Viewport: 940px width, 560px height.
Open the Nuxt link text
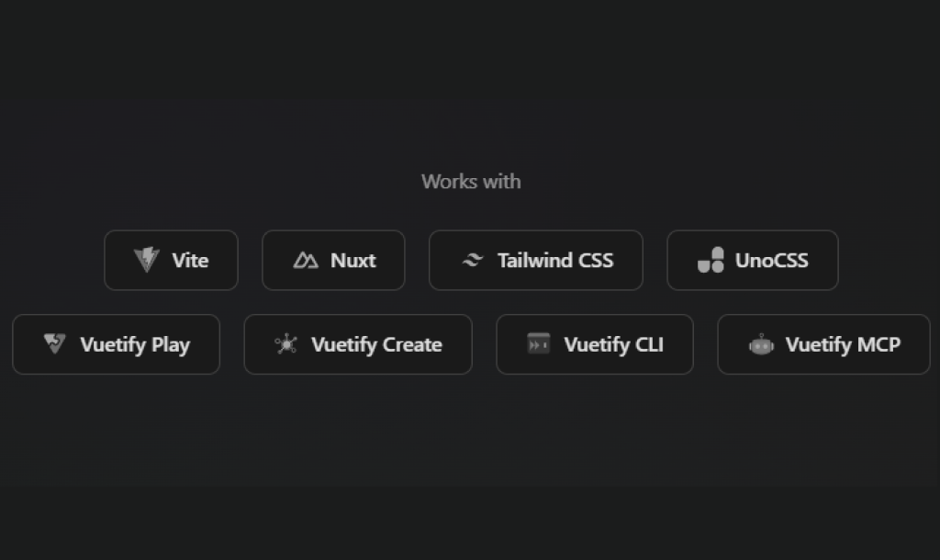[x=353, y=260]
